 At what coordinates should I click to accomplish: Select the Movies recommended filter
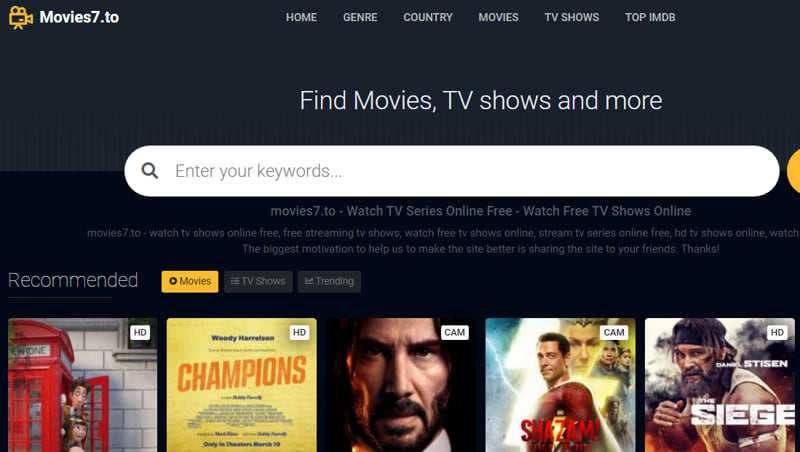pos(190,282)
